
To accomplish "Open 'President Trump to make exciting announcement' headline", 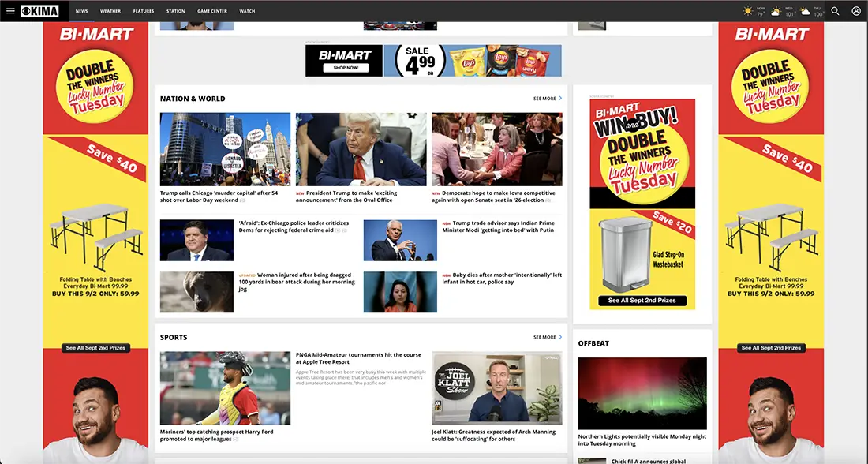I will pos(348,196).
